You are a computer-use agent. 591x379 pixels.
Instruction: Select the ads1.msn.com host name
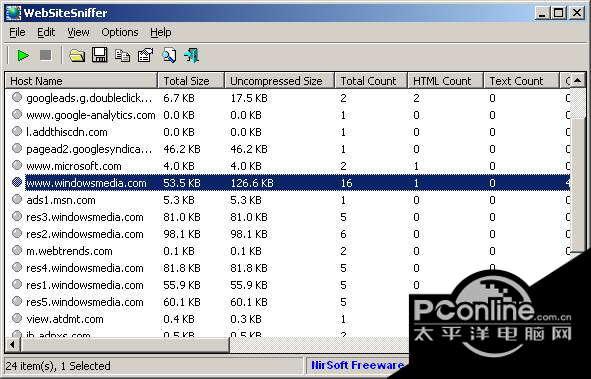point(61,200)
